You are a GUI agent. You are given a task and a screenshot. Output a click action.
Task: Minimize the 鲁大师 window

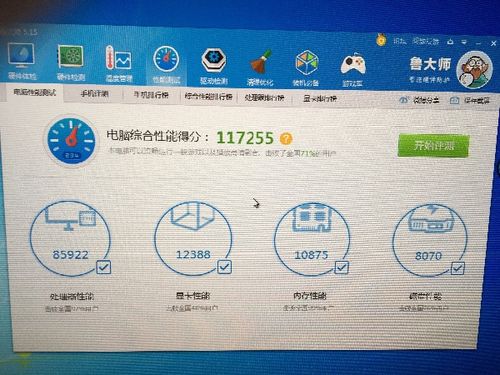pyautogui.click(x=479, y=43)
